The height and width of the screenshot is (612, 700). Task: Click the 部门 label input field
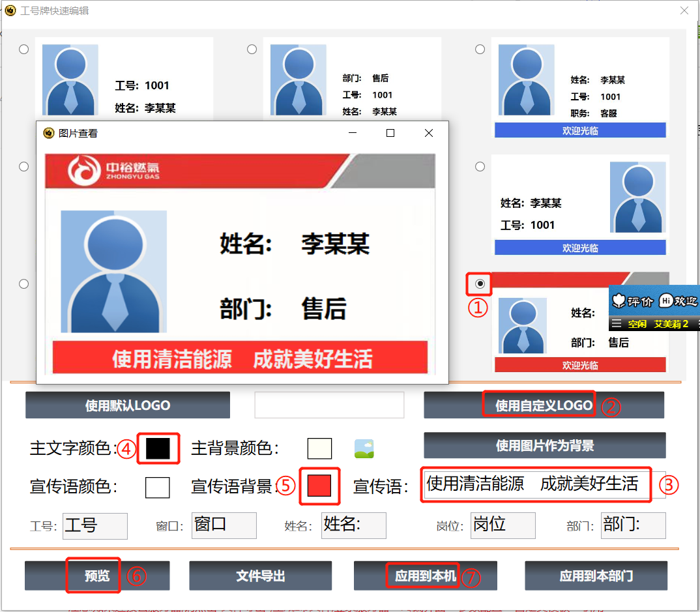(x=634, y=525)
